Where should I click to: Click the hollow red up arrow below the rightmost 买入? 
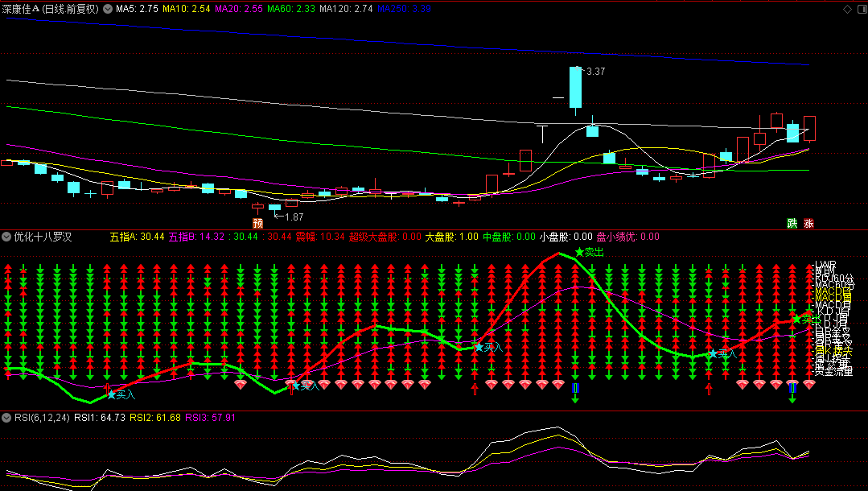pos(710,389)
